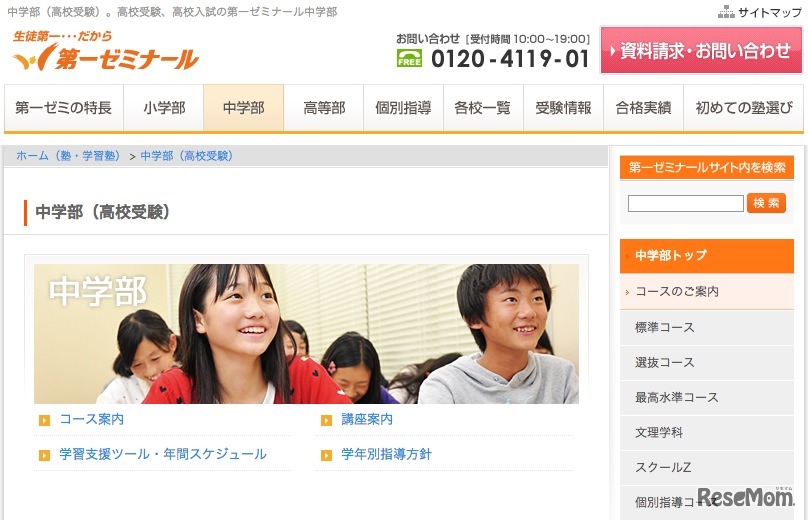This screenshot has width=808, height=520.
Task: Select 合格実績 in the main navigation
Action: [x=644, y=108]
